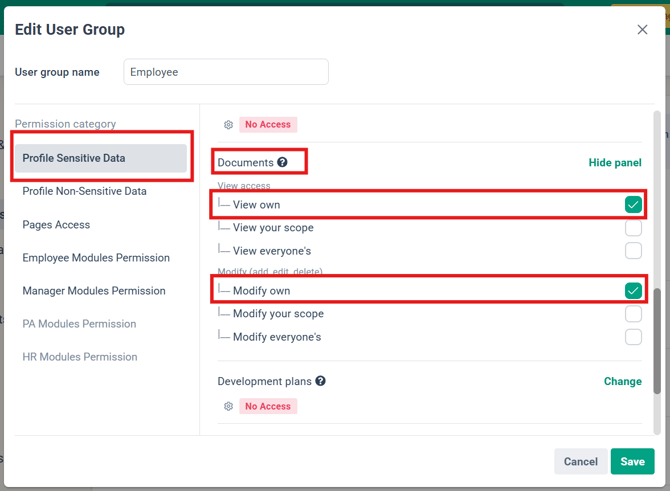
Task: Collapse Documents with Hide panel
Action: pos(615,163)
